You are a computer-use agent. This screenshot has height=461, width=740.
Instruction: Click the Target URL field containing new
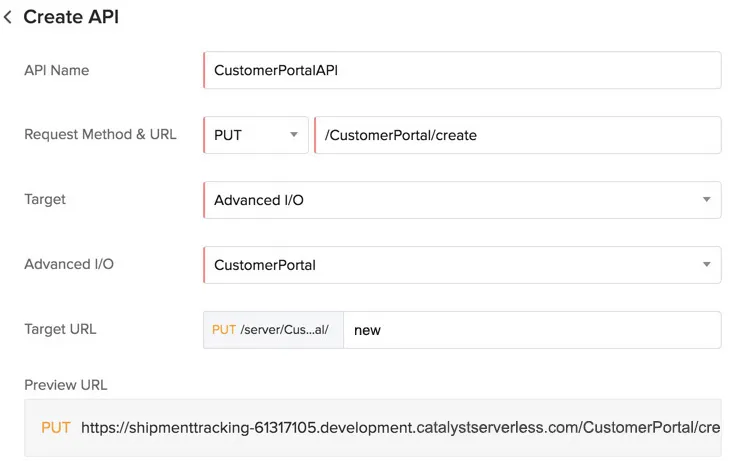[x=532, y=330]
